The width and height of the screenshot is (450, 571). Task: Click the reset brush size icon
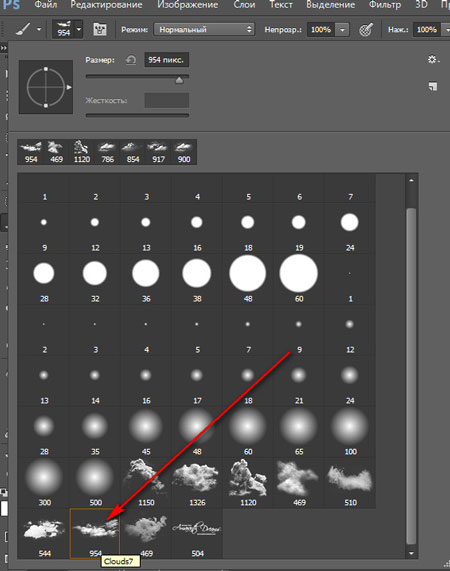pyautogui.click(x=131, y=60)
